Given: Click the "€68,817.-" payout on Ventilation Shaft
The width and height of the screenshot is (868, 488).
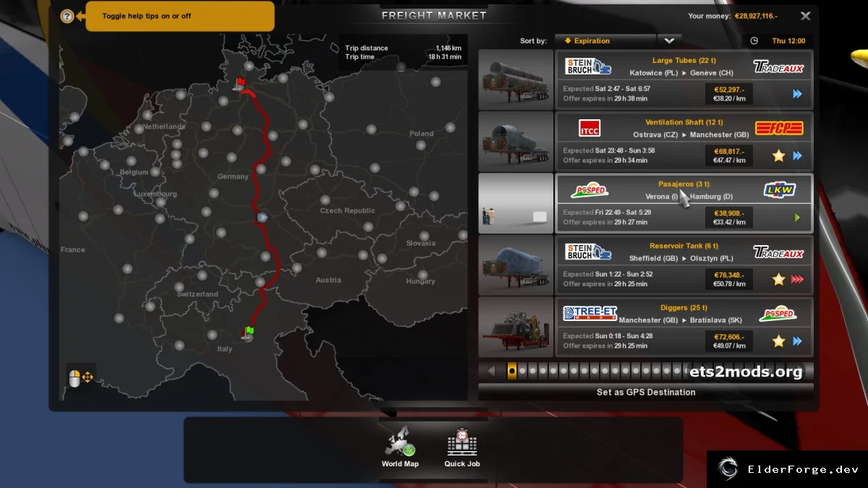Looking at the screenshot, I should [729, 151].
